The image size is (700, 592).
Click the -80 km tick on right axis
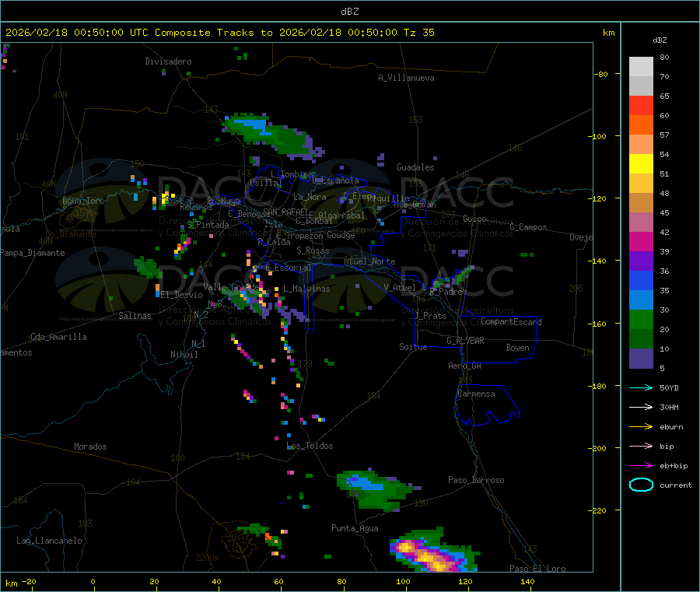click(x=601, y=74)
